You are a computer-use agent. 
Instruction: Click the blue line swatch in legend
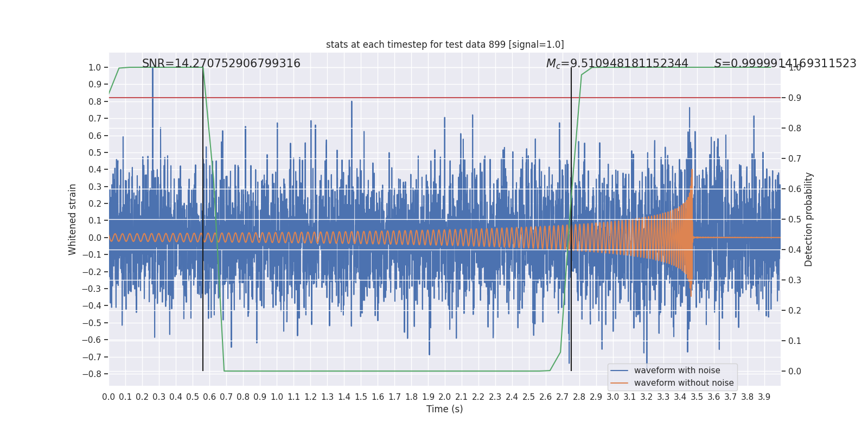click(x=619, y=371)
